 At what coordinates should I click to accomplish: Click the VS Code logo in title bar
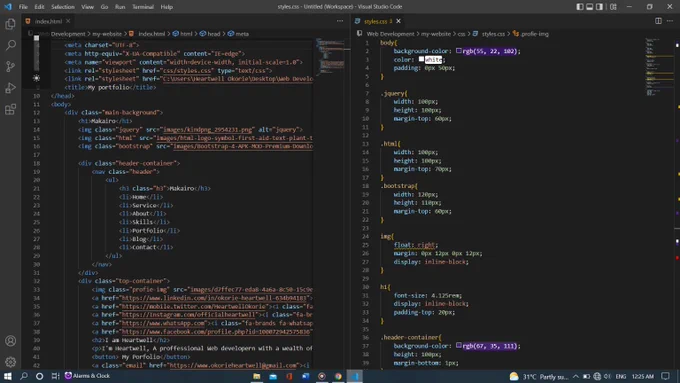click(x=8, y=7)
